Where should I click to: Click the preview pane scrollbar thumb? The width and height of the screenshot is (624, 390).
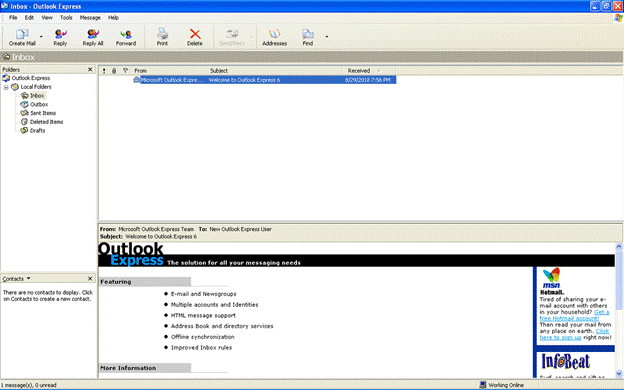click(619, 280)
